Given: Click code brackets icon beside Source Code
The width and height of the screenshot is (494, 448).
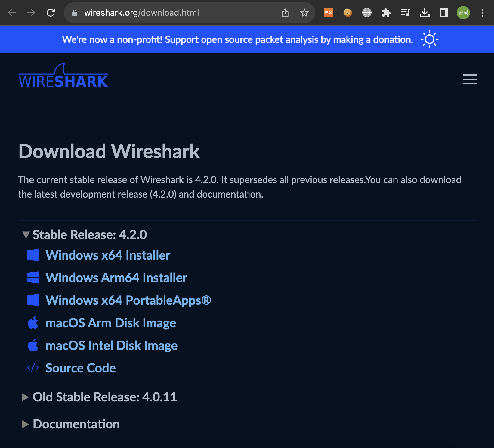Looking at the screenshot, I should pyautogui.click(x=33, y=368).
